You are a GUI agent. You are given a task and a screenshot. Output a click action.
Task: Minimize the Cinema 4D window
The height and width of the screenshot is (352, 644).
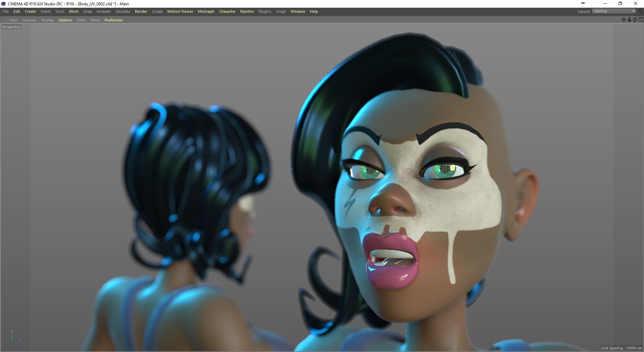(x=605, y=4)
